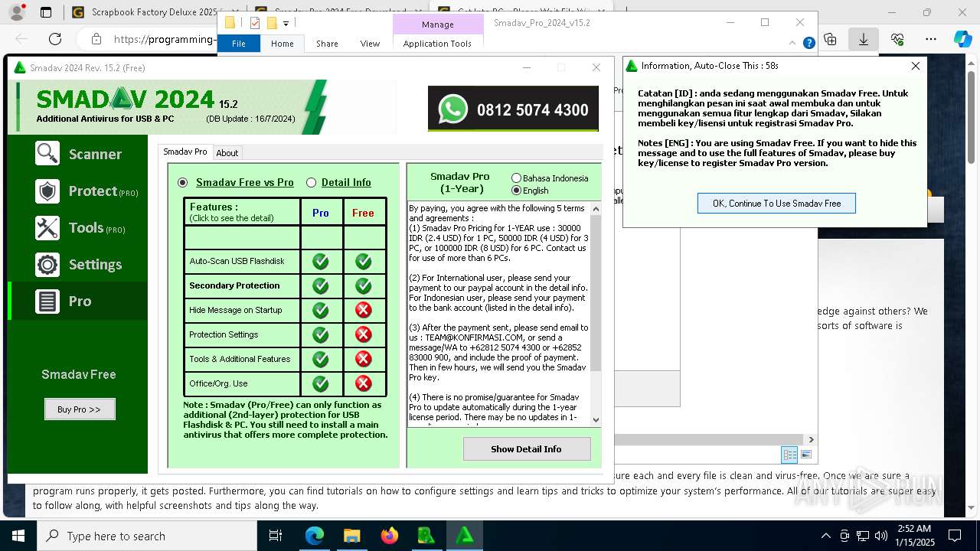
Task: Click the Auto-Scan USB Flashdisk feature row
Action: click(241, 262)
